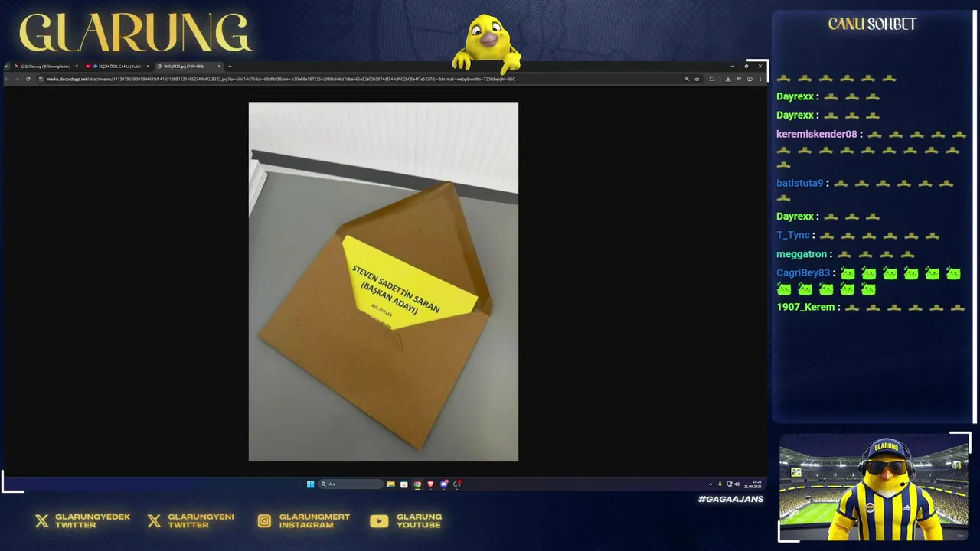980x551 pixels.
Task: Open GLARUNG YouTube link
Action: click(x=406, y=521)
